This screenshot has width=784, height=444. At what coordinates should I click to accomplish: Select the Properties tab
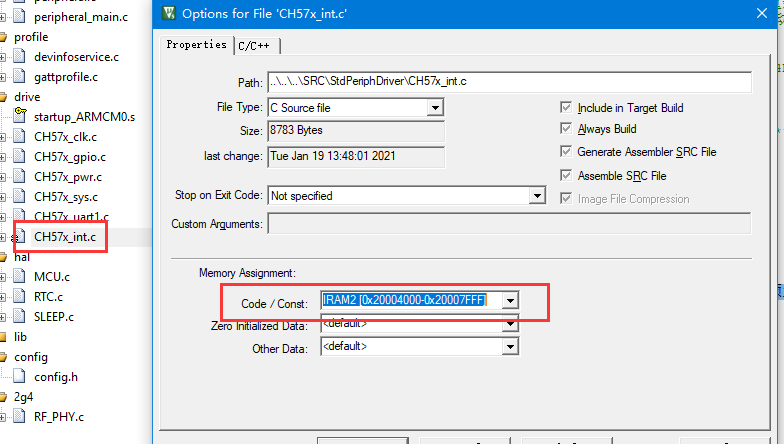[x=196, y=45]
